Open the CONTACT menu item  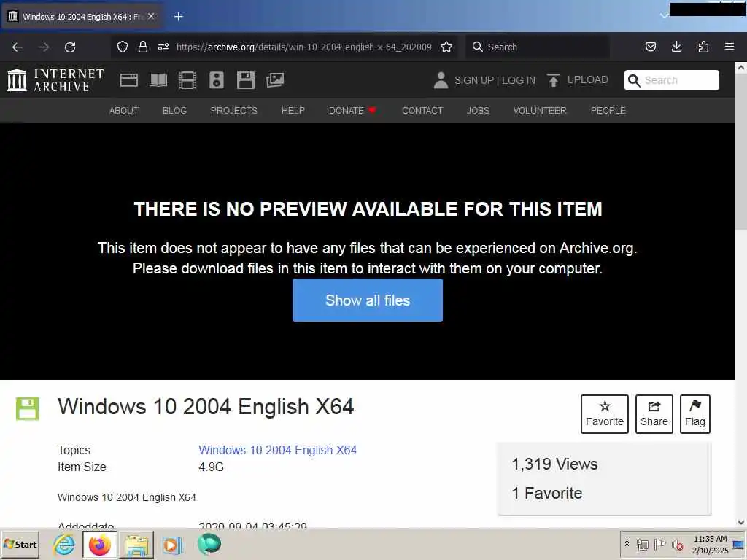point(422,111)
